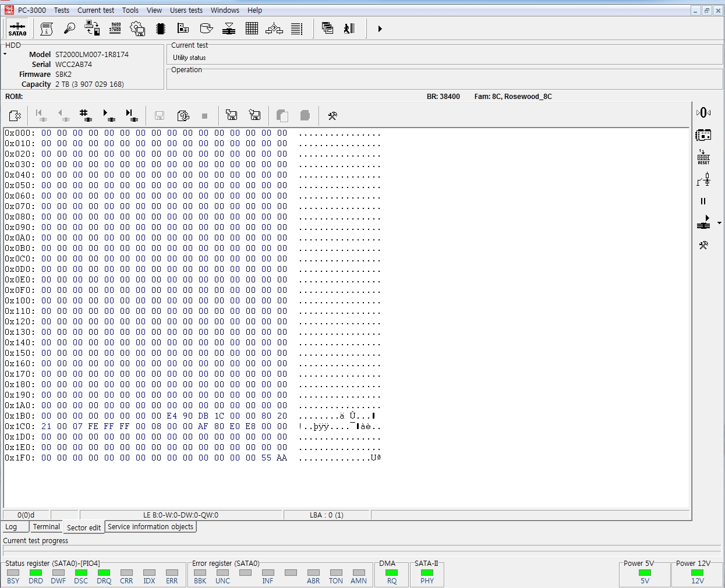Click the pause icon on right sidebar
The width and height of the screenshot is (725, 588).
pyautogui.click(x=703, y=201)
